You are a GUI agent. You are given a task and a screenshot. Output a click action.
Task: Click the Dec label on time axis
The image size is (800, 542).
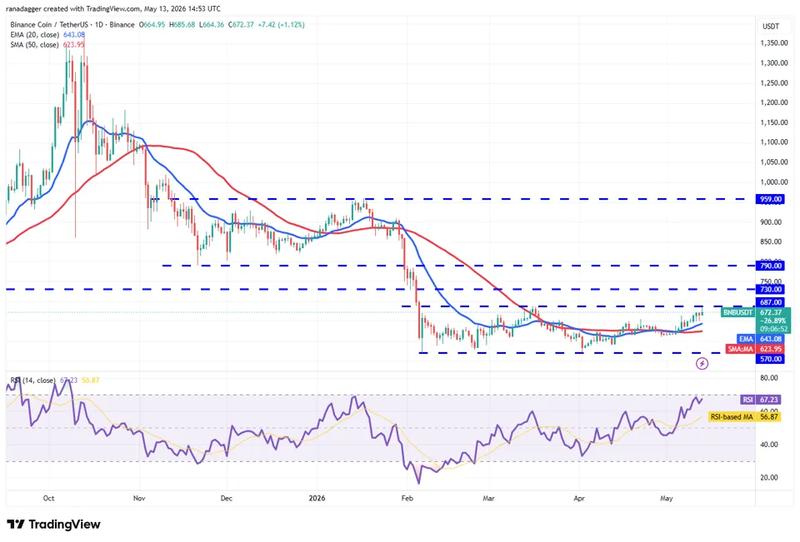tap(226, 498)
